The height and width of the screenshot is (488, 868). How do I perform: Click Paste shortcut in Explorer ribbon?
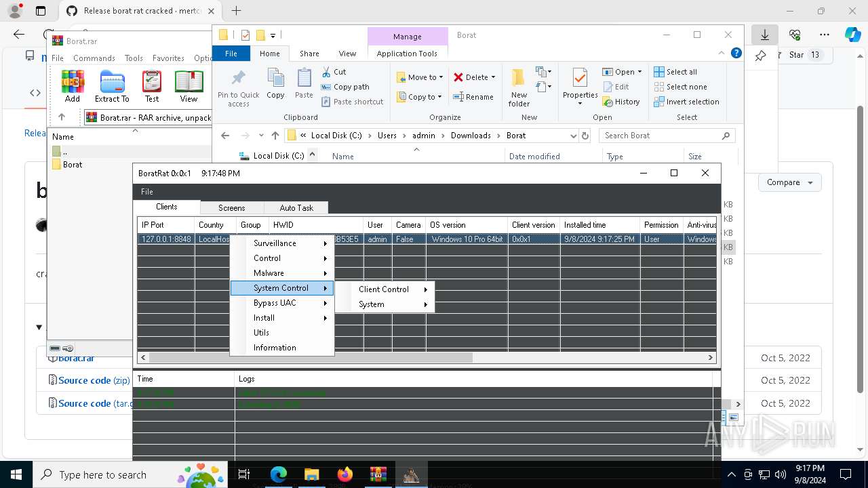pos(352,102)
